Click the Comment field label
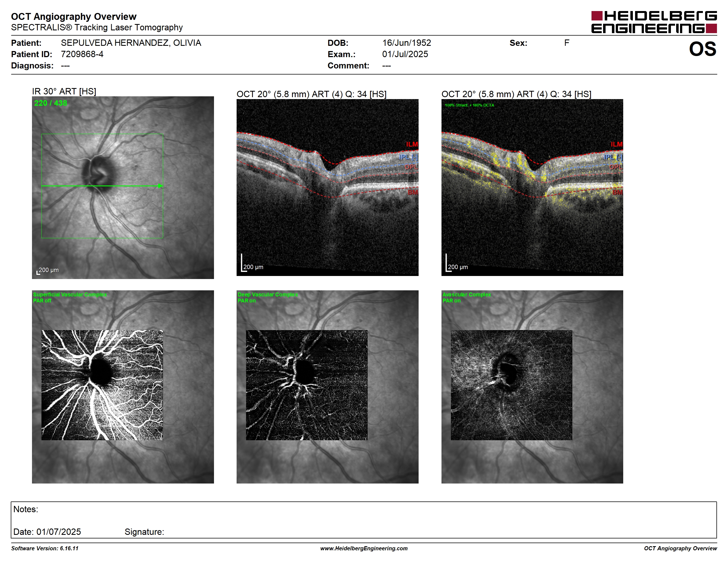This screenshot has height=563, width=728. pos(348,65)
